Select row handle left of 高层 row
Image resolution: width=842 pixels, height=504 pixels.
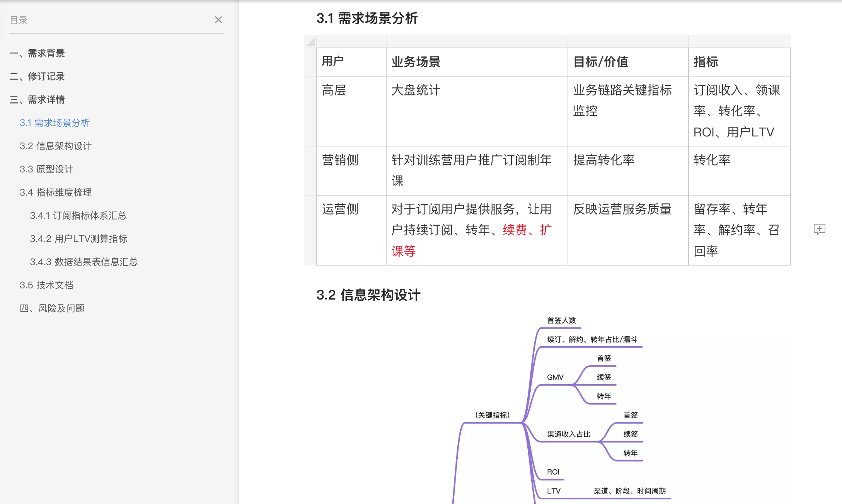tap(310, 111)
